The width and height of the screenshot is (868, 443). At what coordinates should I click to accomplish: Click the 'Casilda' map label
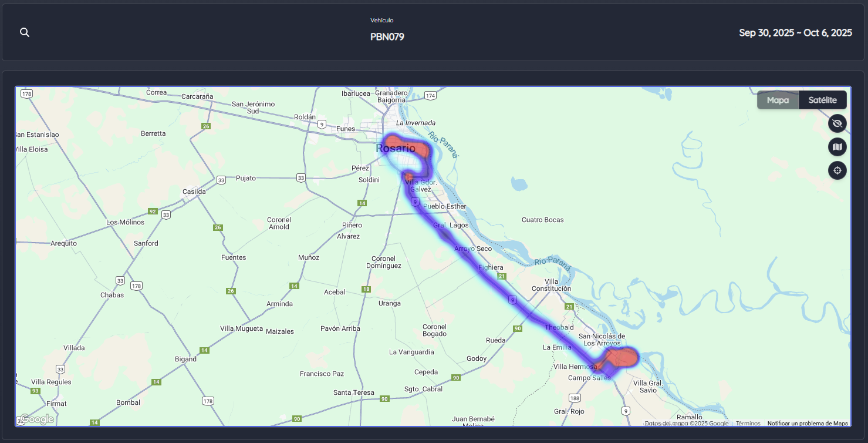tap(194, 192)
